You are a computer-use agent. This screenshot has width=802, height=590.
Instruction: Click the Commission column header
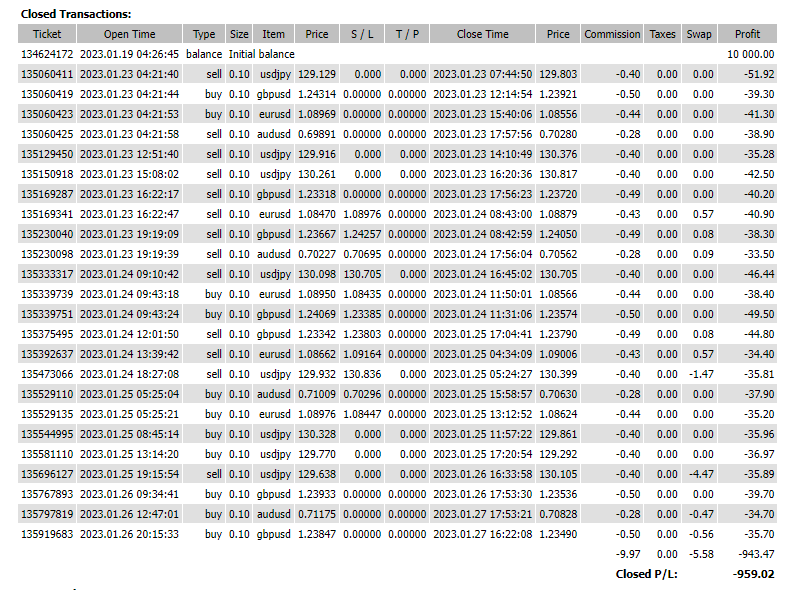click(x=612, y=34)
